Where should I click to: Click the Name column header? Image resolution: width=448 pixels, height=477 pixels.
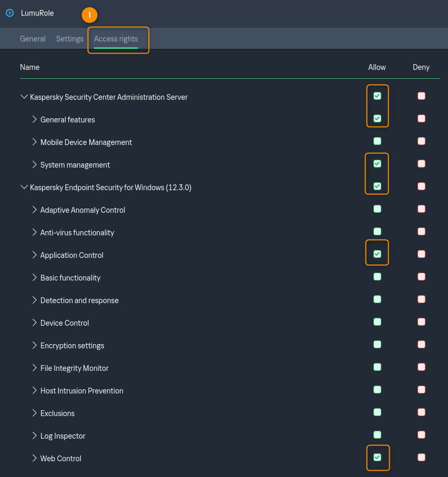coord(29,67)
